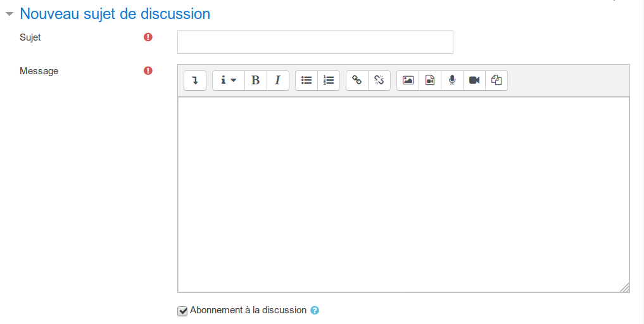
Task: Open paragraph styles dropdown in toolbar
Action: click(229, 80)
